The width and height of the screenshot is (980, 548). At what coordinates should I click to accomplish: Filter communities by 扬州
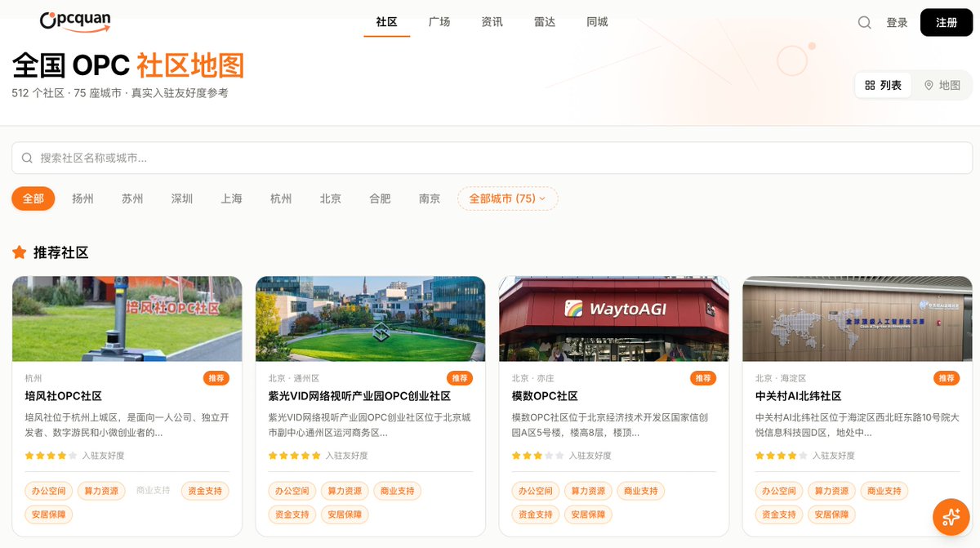(x=82, y=198)
